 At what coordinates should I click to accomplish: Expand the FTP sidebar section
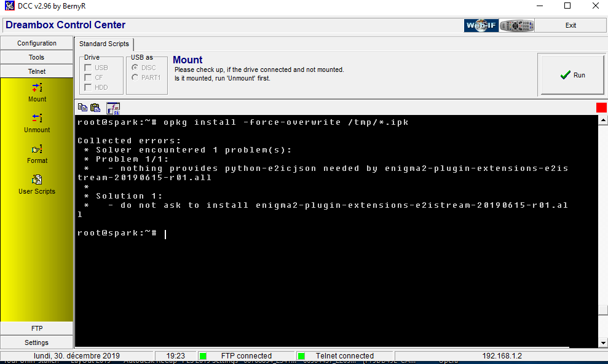click(37, 328)
